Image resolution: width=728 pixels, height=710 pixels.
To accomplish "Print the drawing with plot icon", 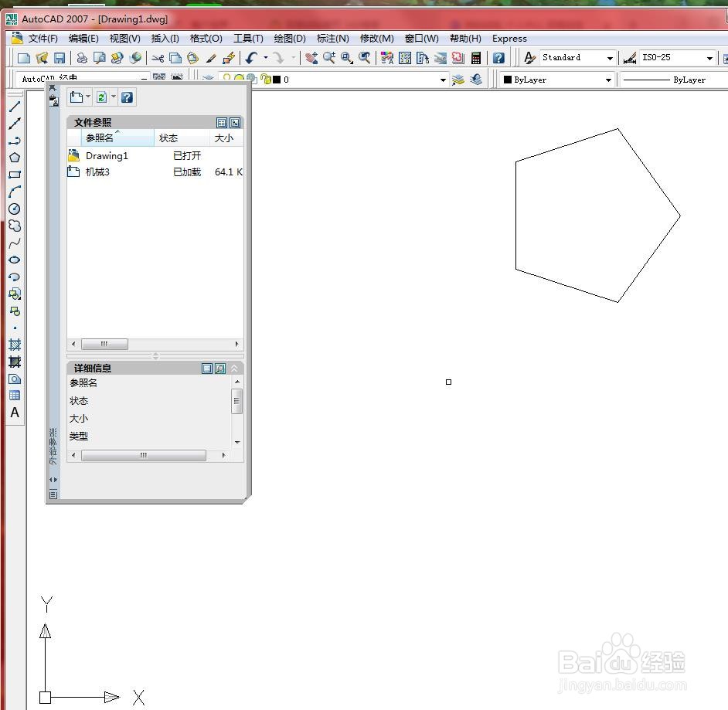I will tap(82, 58).
